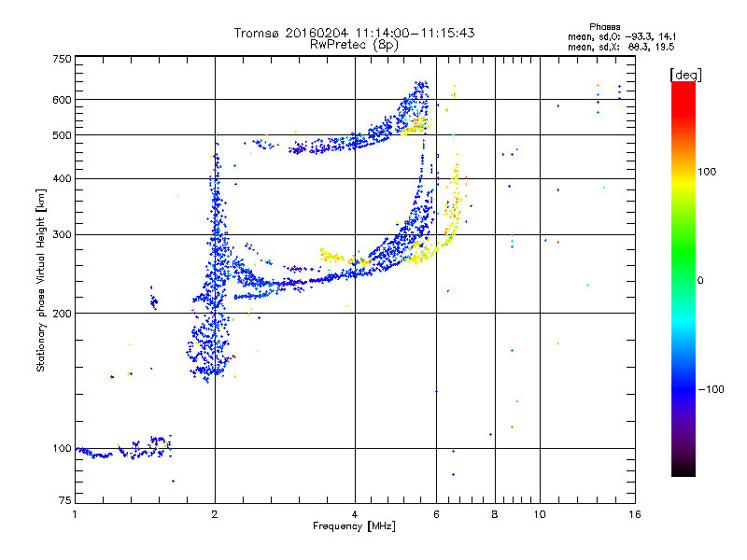This screenshot has height=560, width=747.
Task: Click the y-axis '300' tick label
Action: click(x=62, y=235)
